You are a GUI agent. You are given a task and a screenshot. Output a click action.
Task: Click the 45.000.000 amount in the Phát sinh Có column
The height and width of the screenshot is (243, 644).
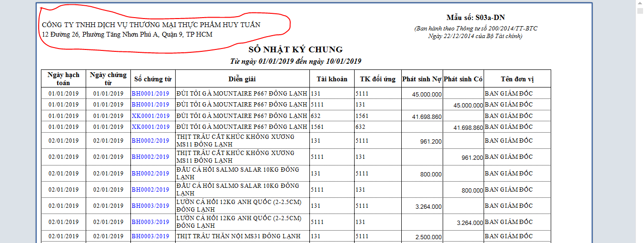tap(468, 106)
